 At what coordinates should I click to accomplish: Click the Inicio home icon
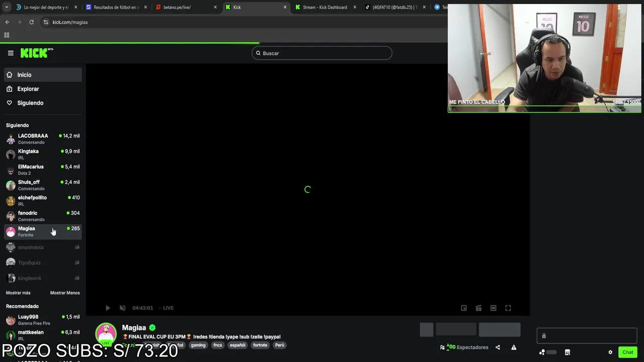click(x=9, y=75)
